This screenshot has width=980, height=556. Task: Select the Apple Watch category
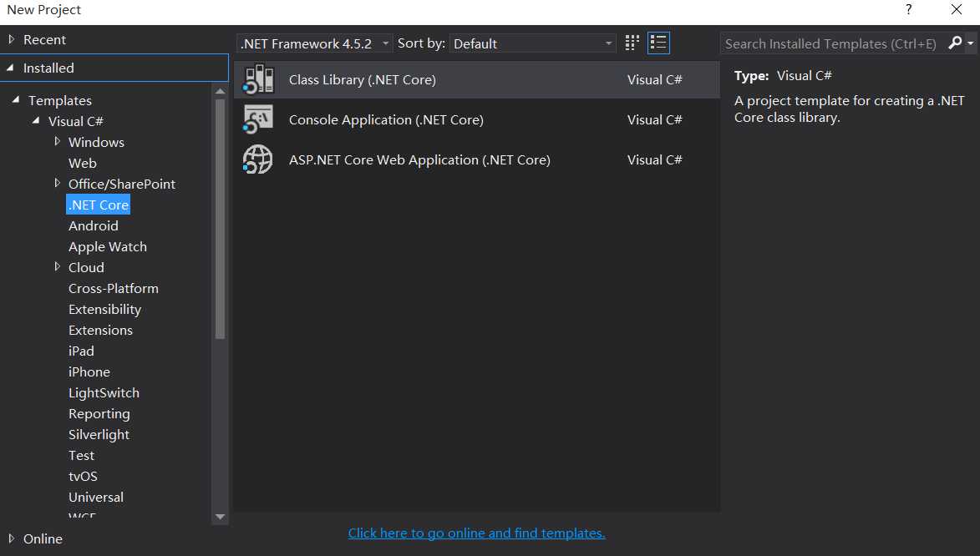coord(108,247)
